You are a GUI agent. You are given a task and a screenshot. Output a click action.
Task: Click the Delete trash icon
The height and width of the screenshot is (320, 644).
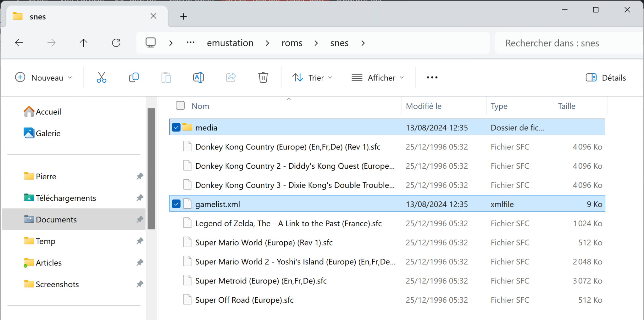[x=263, y=77]
